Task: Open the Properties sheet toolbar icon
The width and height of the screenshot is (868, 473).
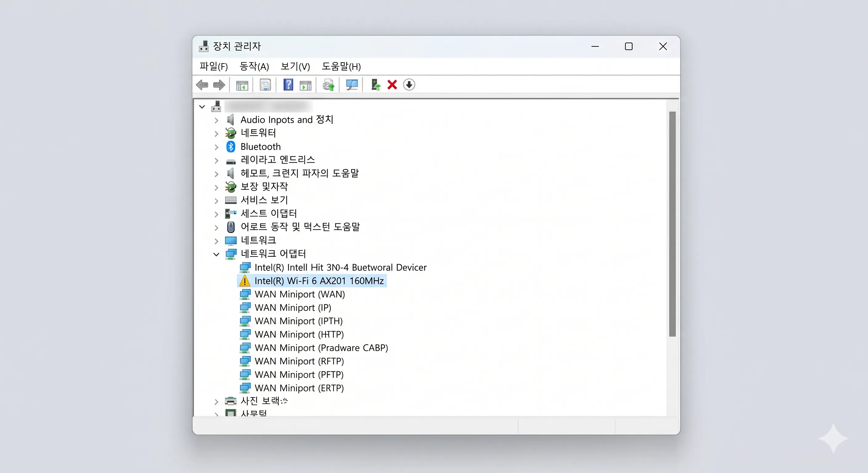Action: 265,85
